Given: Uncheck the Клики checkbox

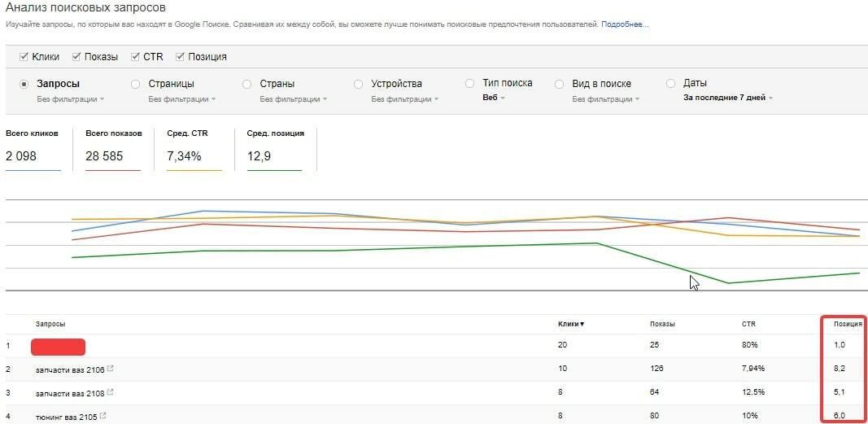Looking at the screenshot, I should coord(24,56).
